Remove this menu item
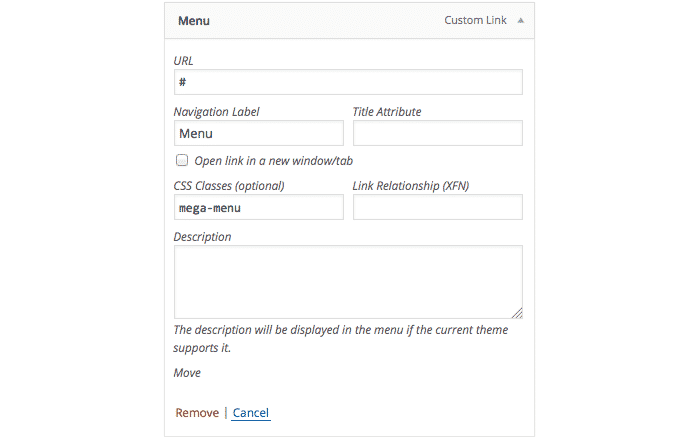 click(197, 413)
